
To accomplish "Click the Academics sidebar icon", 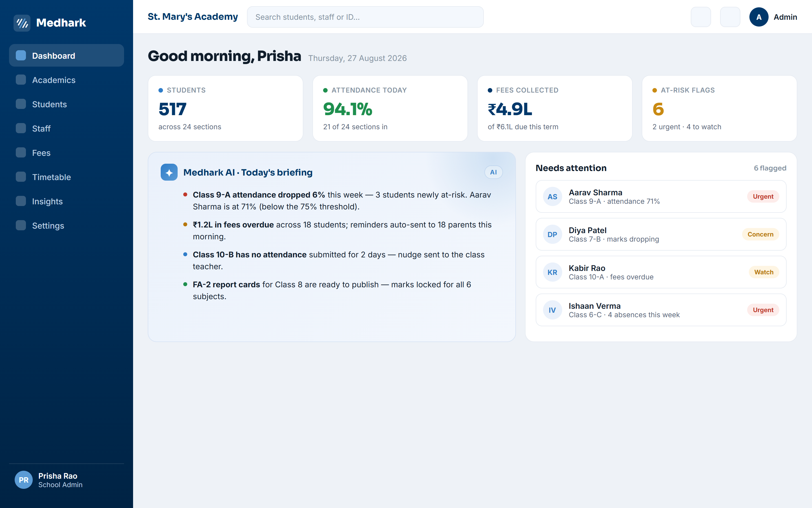I will [21, 80].
